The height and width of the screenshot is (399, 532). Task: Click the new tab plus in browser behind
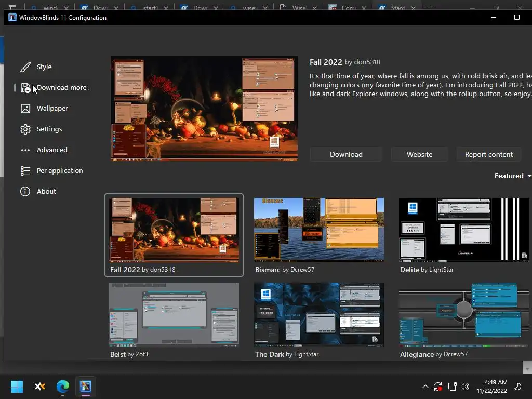click(x=431, y=7)
